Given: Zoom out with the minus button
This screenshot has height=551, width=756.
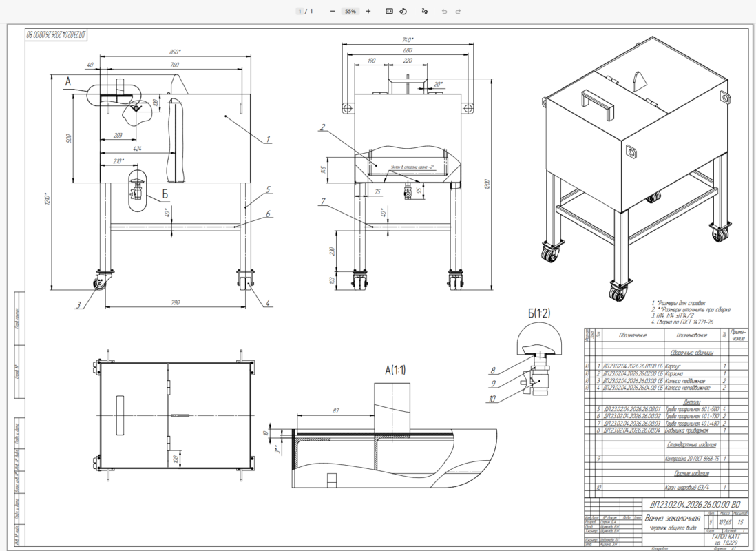Looking at the screenshot, I should pos(332,11).
